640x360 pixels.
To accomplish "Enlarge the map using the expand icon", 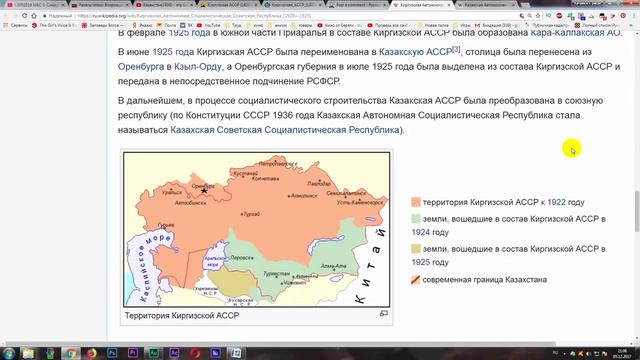I will tap(384, 313).
